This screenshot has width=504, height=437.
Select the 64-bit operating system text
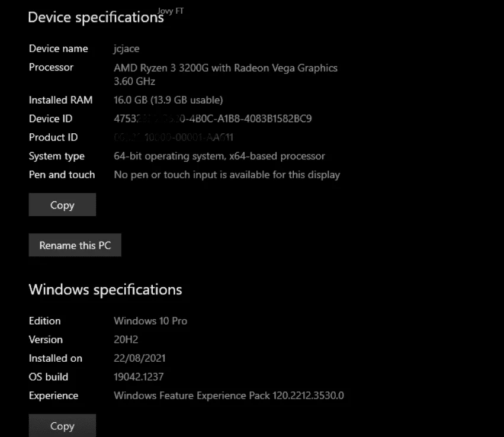[x=219, y=156]
